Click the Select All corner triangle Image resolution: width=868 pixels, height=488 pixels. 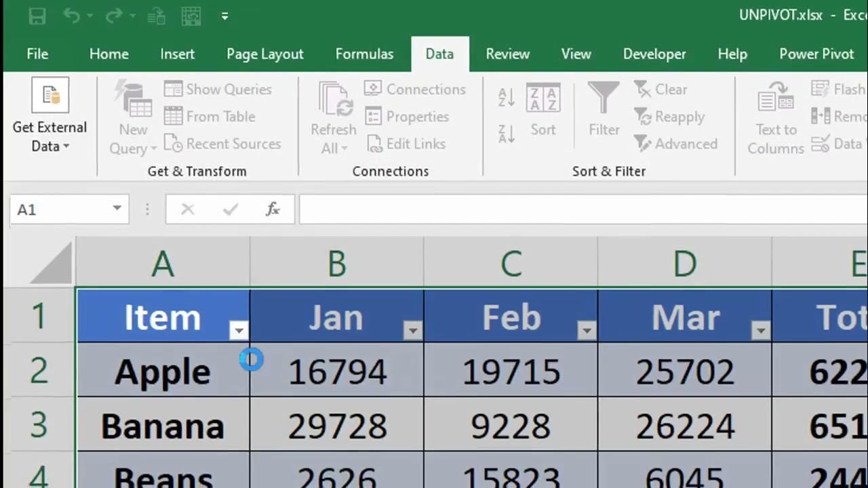(x=52, y=263)
